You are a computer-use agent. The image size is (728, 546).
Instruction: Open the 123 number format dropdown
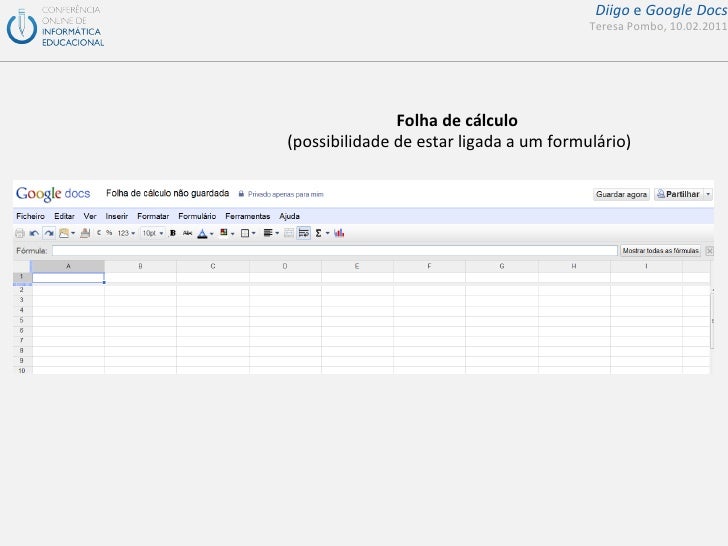125,233
